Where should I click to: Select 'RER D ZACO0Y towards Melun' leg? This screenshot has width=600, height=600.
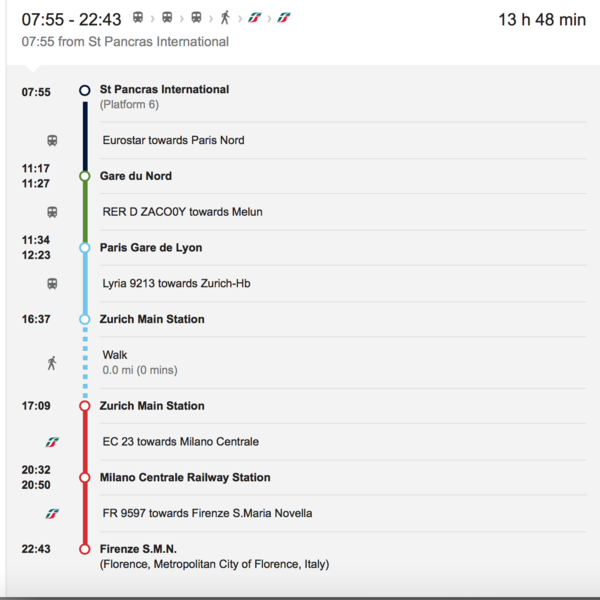pyautogui.click(x=183, y=212)
